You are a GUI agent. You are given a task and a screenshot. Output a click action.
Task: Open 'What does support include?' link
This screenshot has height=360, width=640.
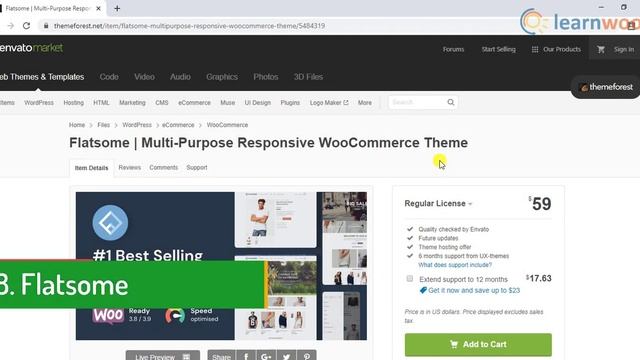[x=455, y=265]
